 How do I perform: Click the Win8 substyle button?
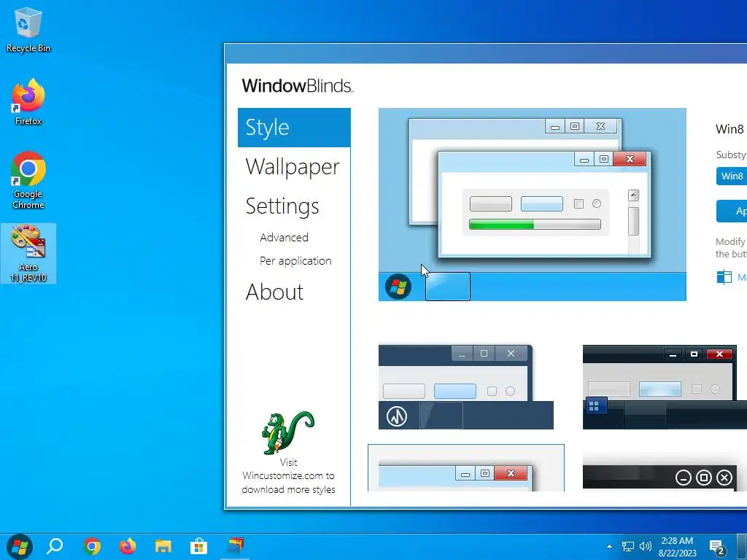[x=732, y=176]
